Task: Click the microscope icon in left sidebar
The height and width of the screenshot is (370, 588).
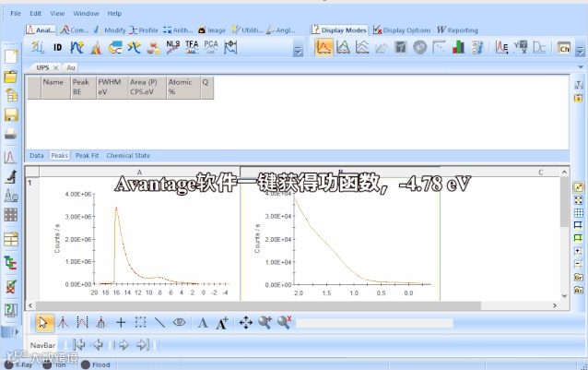Action: (x=11, y=176)
